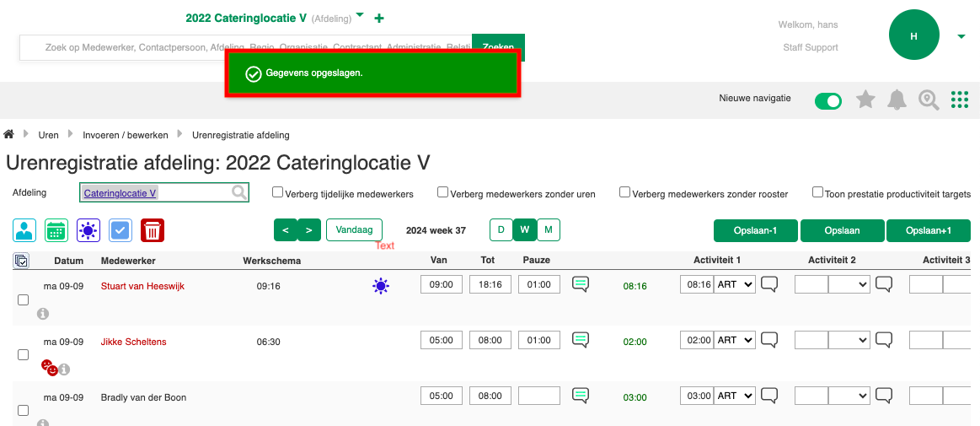Screen dimensions: 980x426
Task: Switch to the D day view
Action: [x=501, y=229]
